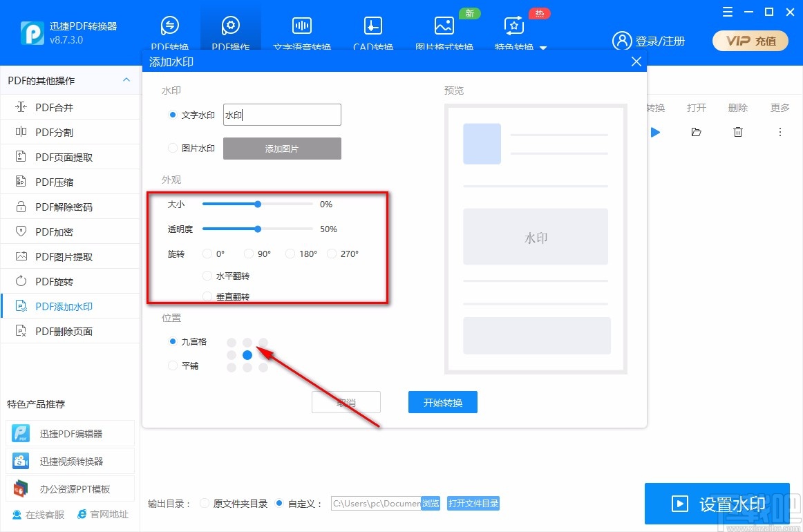Adjust the 大小 size slider
The height and width of the screenshot is (532, 803).
[x=257, y=204]
